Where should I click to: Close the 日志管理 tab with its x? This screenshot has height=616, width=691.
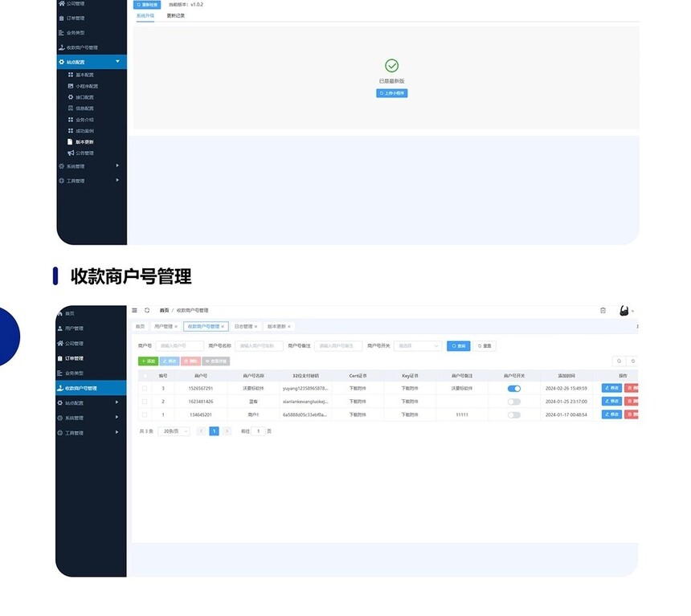click(256, 327)
